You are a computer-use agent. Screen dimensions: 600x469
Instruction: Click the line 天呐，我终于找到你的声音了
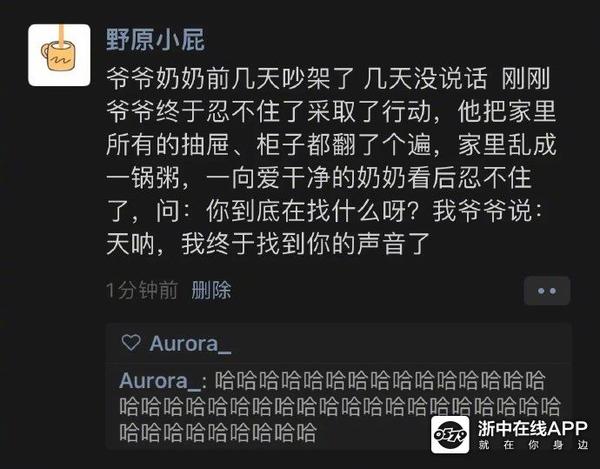tap(268, 244)
